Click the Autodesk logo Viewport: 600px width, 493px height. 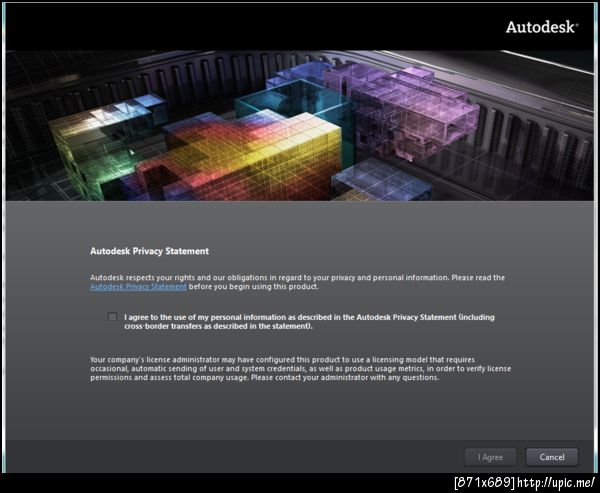[542, 27]
